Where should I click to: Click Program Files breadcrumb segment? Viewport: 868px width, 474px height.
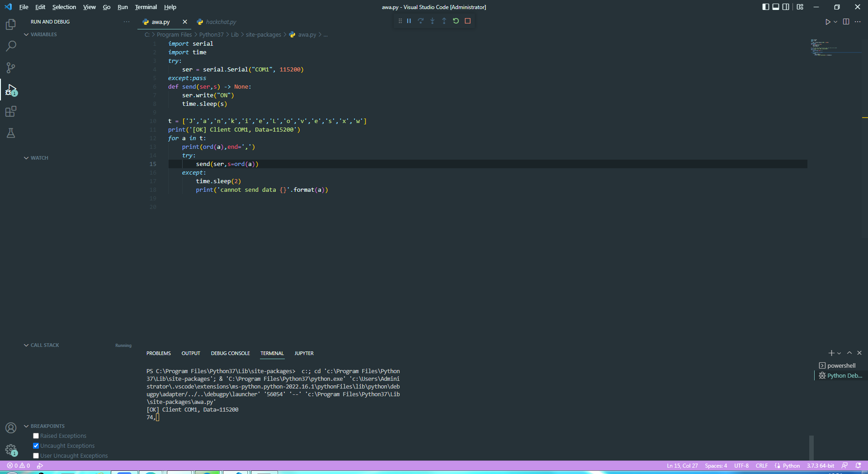pos(174,34)
